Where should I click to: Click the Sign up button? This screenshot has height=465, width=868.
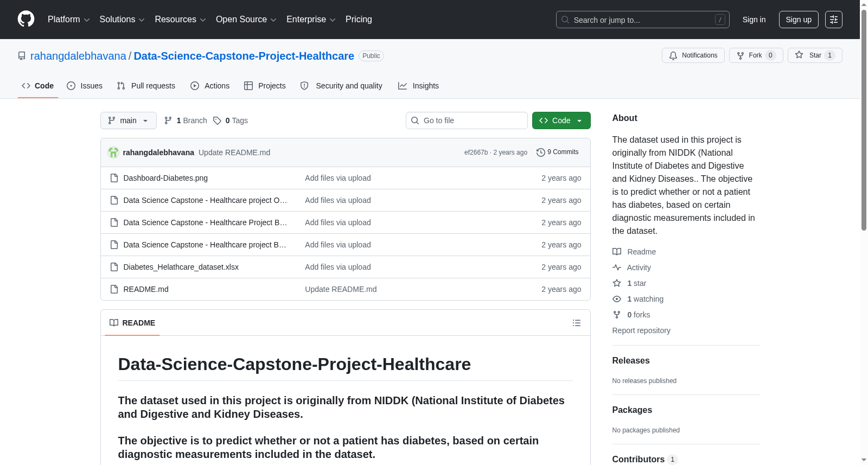799,20
